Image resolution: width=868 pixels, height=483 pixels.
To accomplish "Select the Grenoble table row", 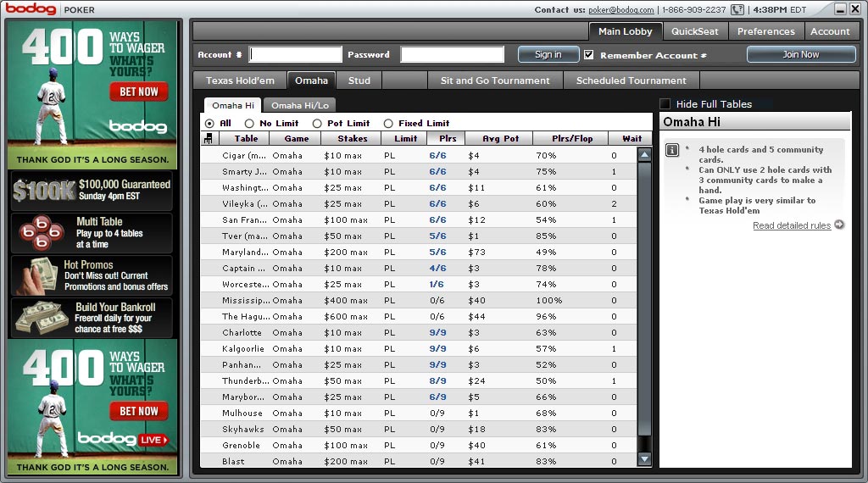I will point(419,445).
